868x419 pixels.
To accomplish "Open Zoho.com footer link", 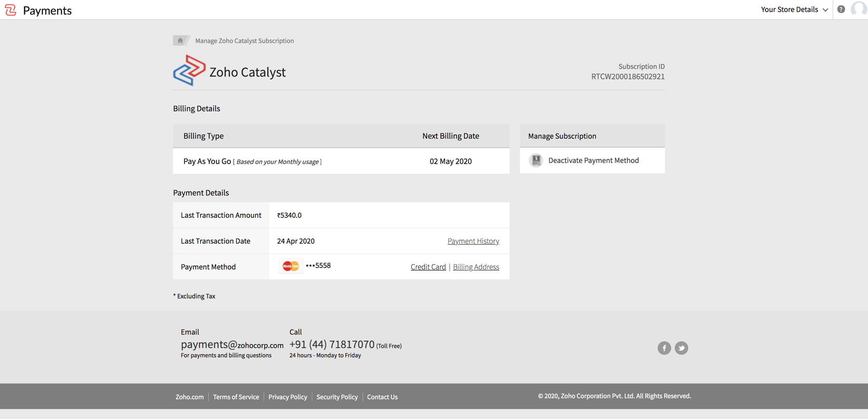I will [x=190, y=397].
